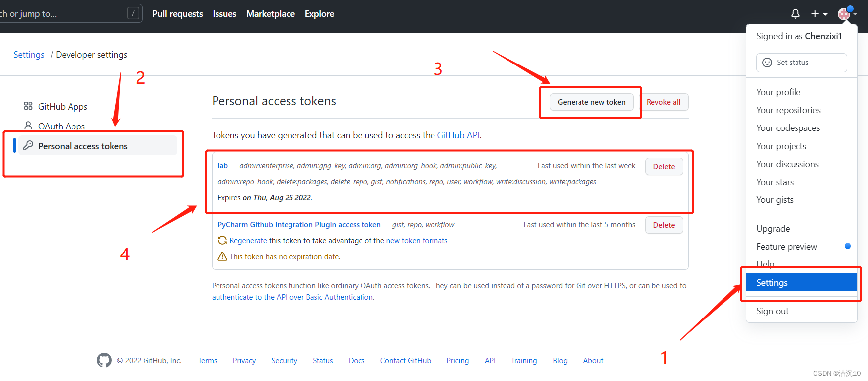Click 'Last used within the last 5 months' text
The image size is (868, 381).
[x=579, y=225]
